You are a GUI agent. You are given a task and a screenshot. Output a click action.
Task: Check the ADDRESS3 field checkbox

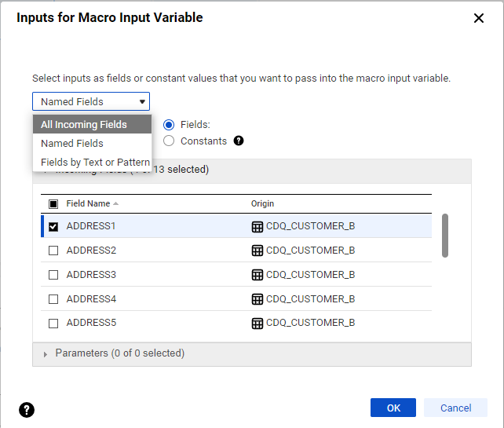53,275
